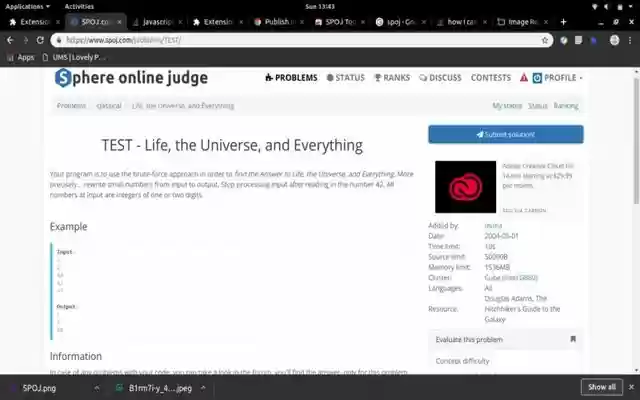
Task: Open the Status link beside My status
Action: (538, 106)
